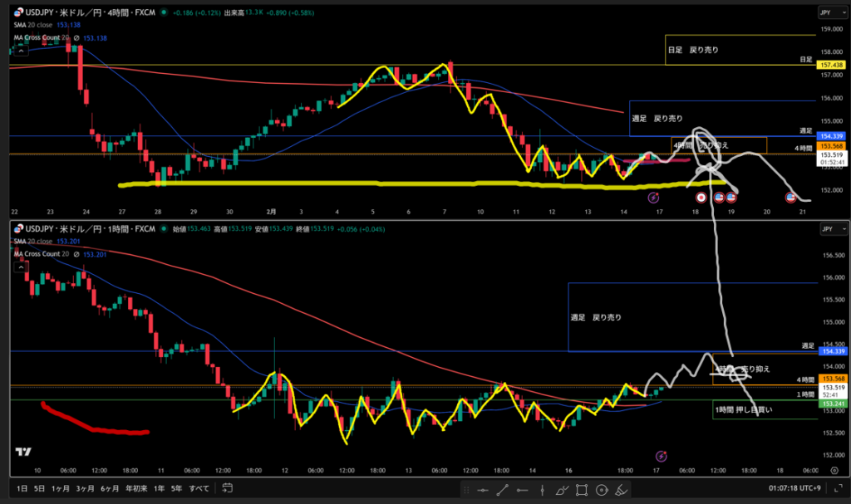The image size is (851, 504).
Task: Switch range to 1ヶ月
Action: click(62, 488)
